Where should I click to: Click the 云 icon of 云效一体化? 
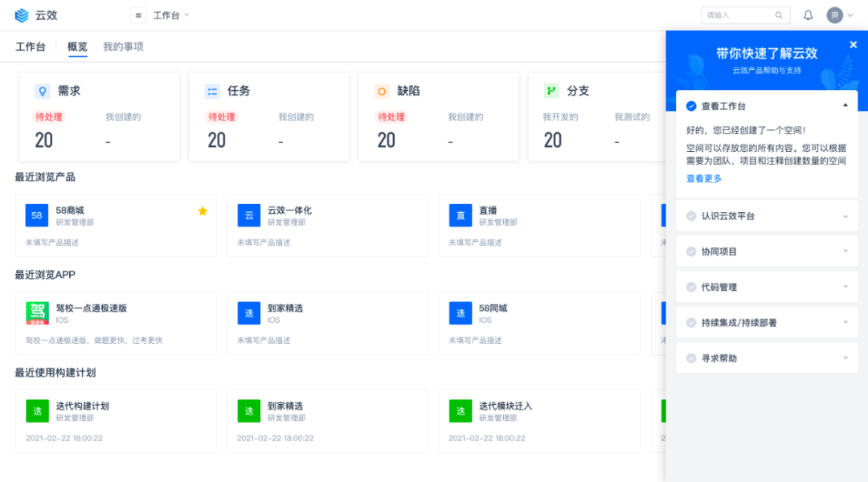pos(248,215)
